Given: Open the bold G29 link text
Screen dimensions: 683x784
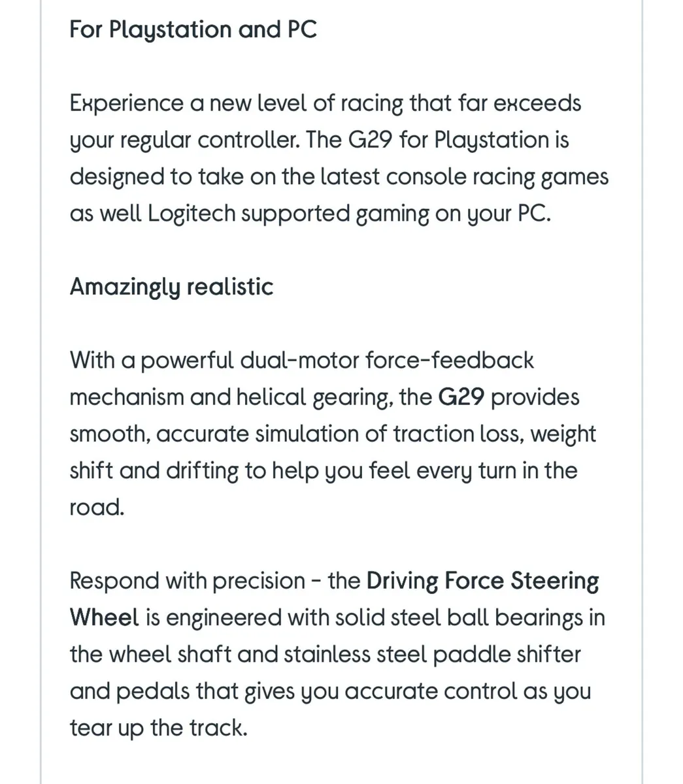Looking at the screenshot, I should click(x=461, y=397).
